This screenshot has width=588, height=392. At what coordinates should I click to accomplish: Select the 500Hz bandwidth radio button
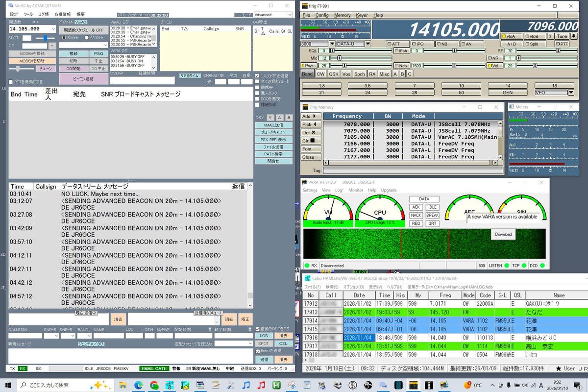pos(64,38)
